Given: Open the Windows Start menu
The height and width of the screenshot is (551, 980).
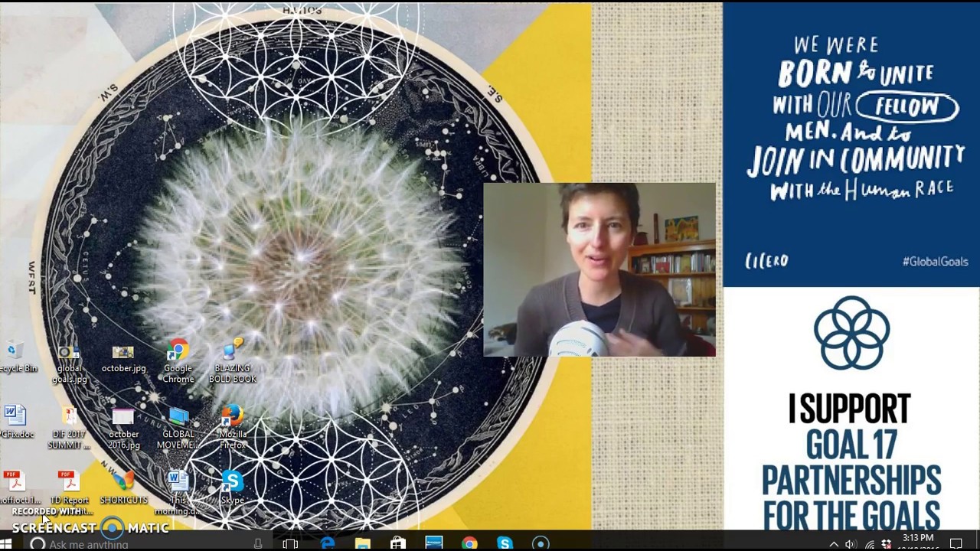Looking at the screenshot, I should (x=7, y=544).
